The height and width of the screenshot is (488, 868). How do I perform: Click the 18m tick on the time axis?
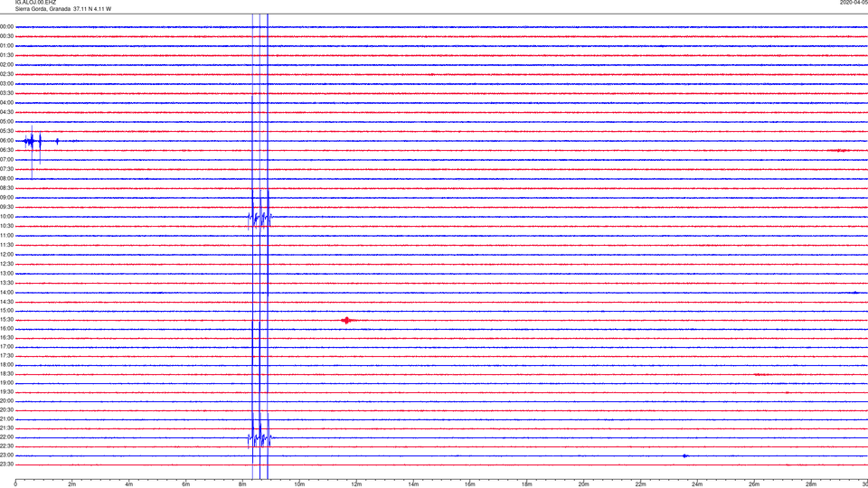pyautogui.click(x=527, y=484)
